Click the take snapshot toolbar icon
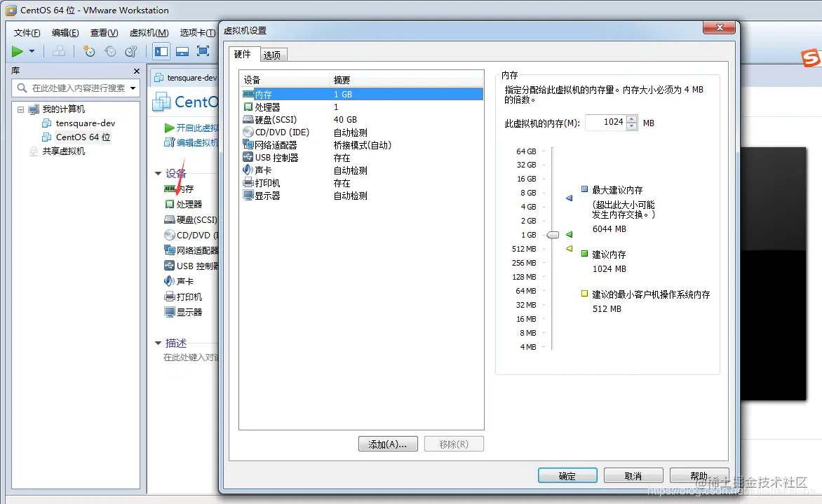 89,51
